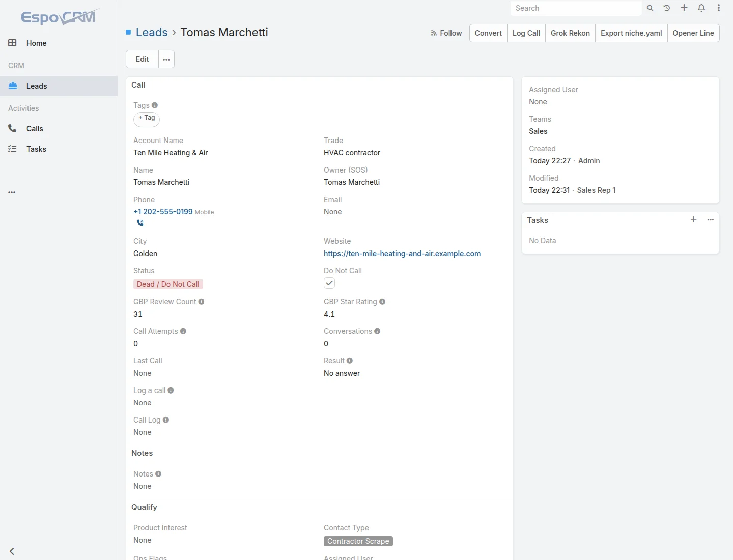The height and width of the screenshot is (560, 733).
Task: Click the Grok Rekon button
Action: (570, 33)
